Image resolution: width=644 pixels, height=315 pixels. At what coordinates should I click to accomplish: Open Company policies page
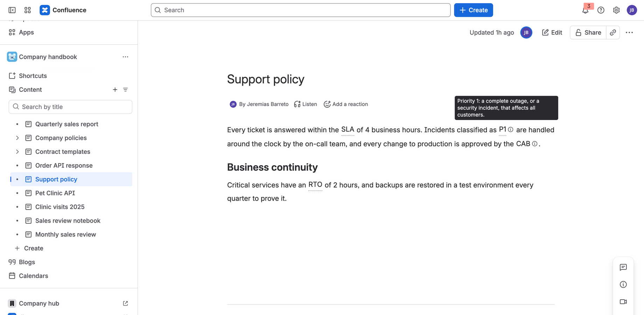click(x=61, y=138)
